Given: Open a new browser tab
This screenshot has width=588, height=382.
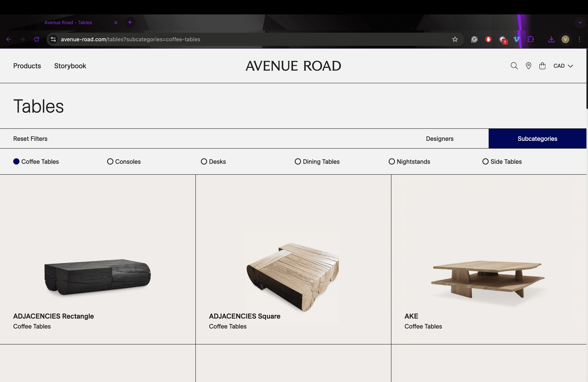Looking at the screenshot, I should pos(130,22).
